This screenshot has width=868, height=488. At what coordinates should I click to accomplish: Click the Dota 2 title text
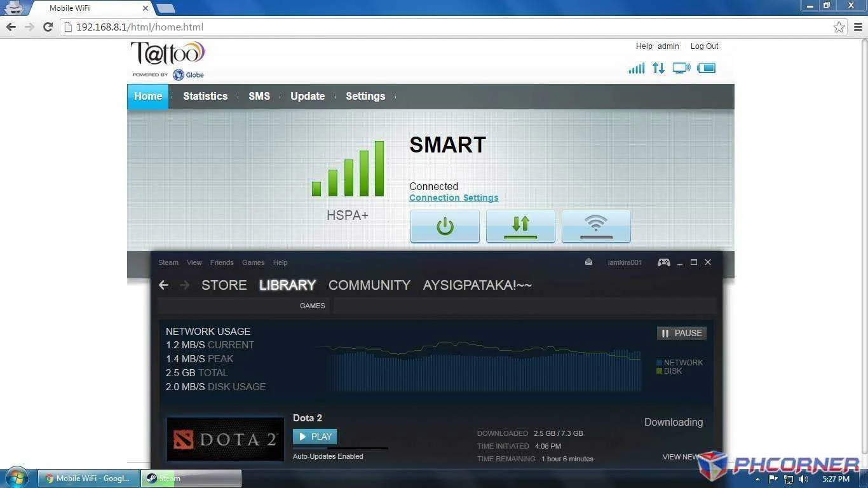pos(308,418)
